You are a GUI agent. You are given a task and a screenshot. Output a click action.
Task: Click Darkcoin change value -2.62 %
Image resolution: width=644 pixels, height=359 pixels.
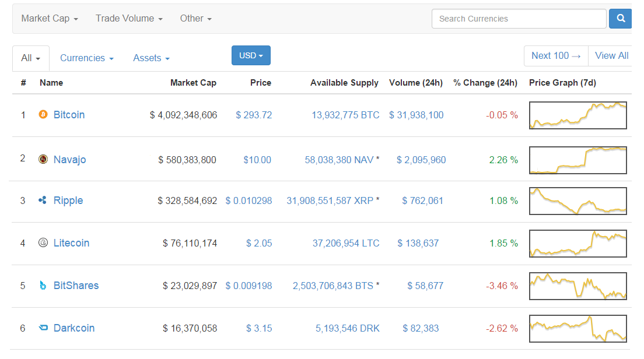tap(502, 328)
